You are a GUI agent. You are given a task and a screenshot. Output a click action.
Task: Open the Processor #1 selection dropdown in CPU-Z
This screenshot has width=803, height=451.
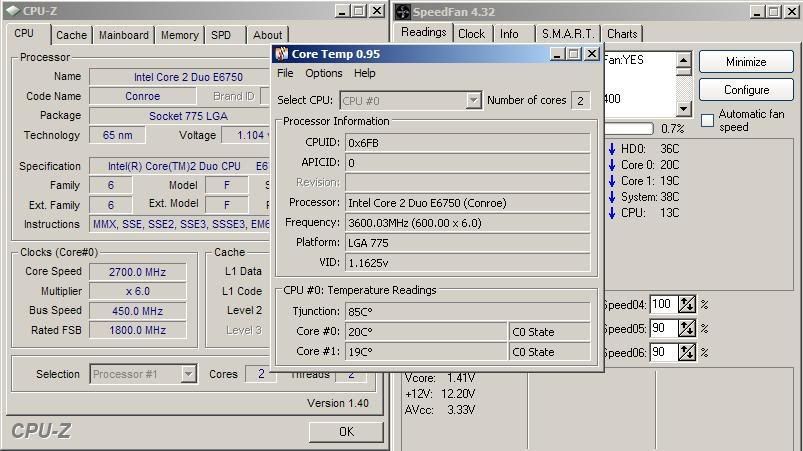click(188, 374)
